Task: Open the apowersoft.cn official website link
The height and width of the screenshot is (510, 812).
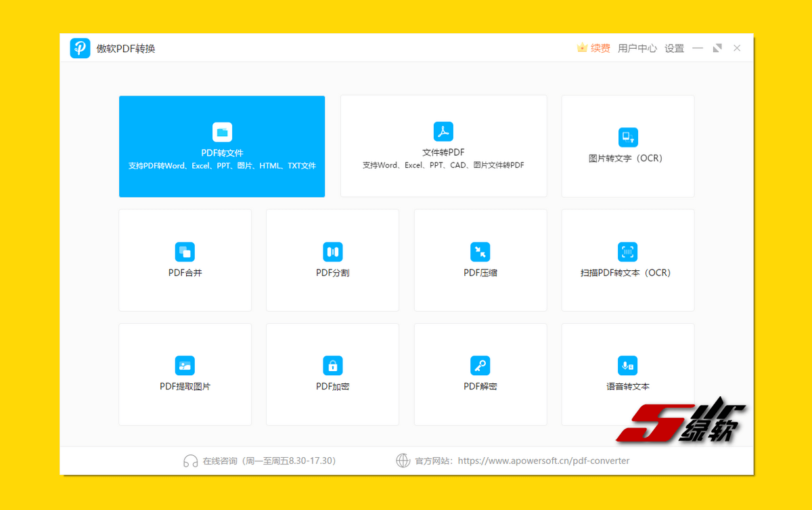Action: (x=543, y=461)
